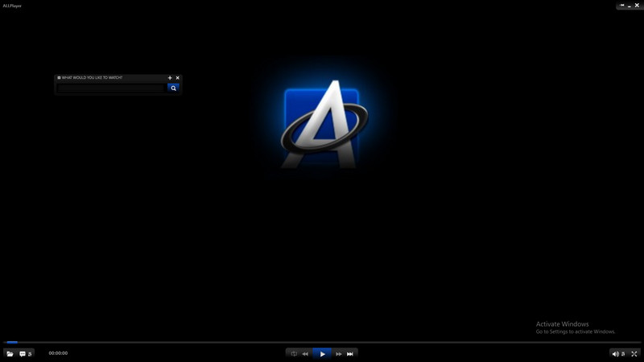Close the ALLPlayer window

click(x=637, y=6)
